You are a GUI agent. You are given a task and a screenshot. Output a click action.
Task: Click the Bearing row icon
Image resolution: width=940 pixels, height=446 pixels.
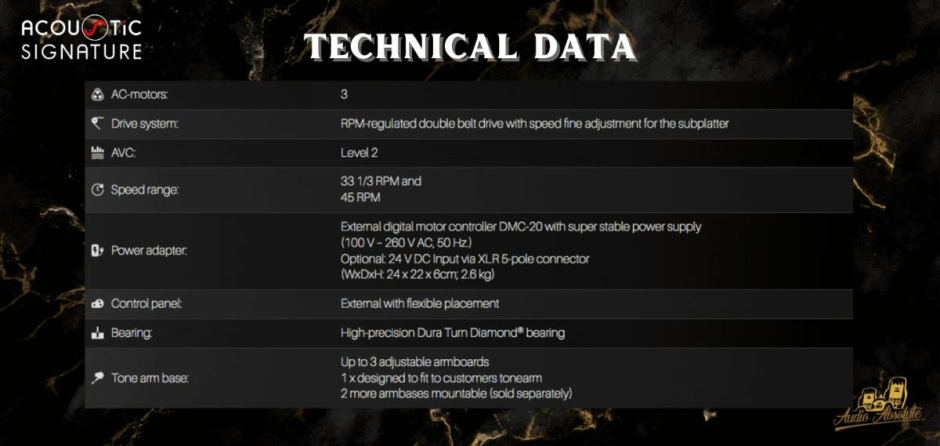pos(97,332)
